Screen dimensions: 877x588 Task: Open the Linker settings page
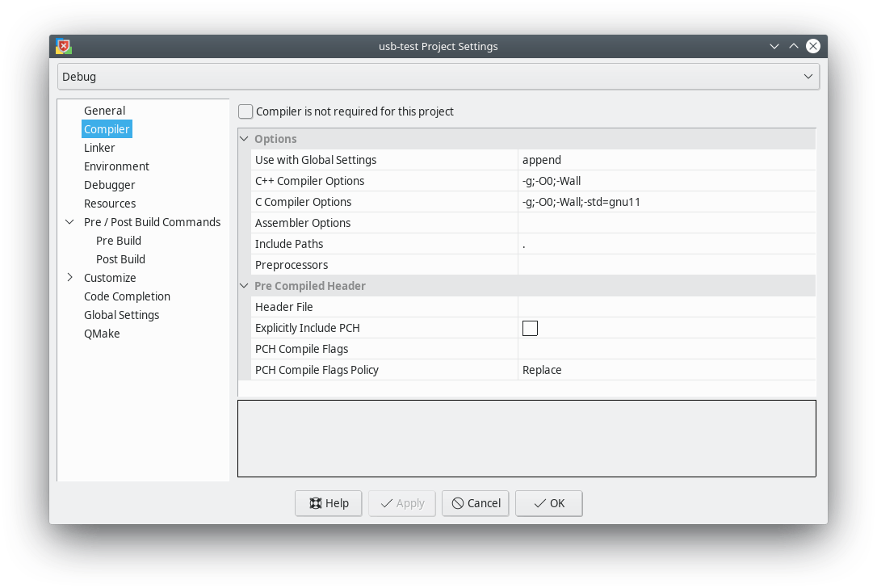pyautogui.click(x=99, y=147)
